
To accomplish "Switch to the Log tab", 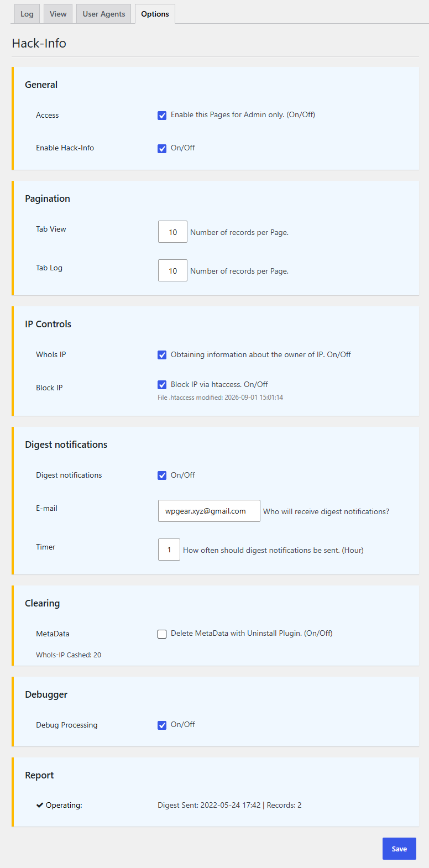I will tap(27, 14).
